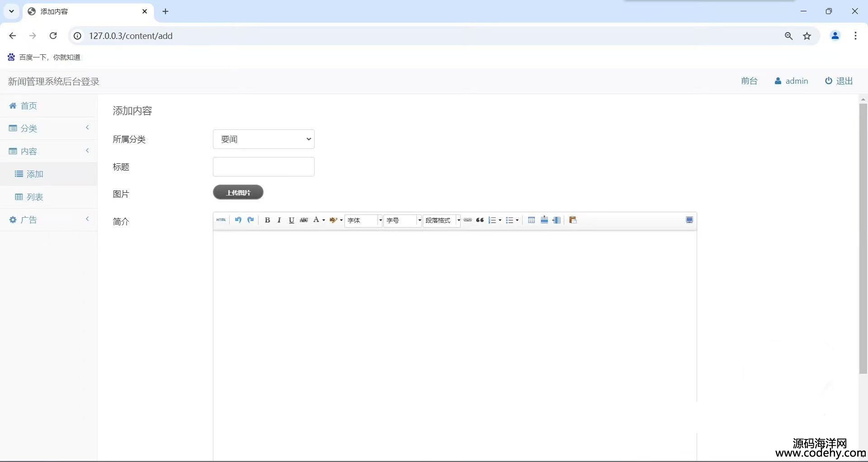
Task: Toggle HTML source view in editor
Action: [221, 220]
